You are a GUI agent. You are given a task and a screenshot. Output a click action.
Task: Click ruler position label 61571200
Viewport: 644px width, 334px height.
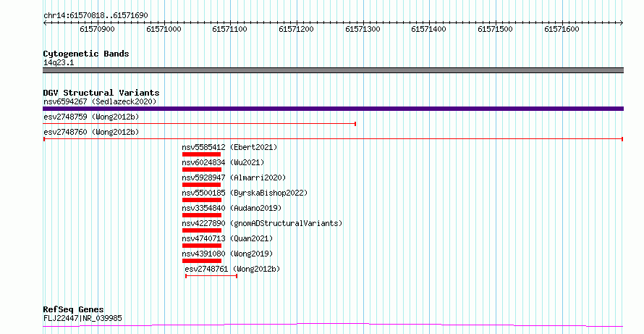point(296,29)
